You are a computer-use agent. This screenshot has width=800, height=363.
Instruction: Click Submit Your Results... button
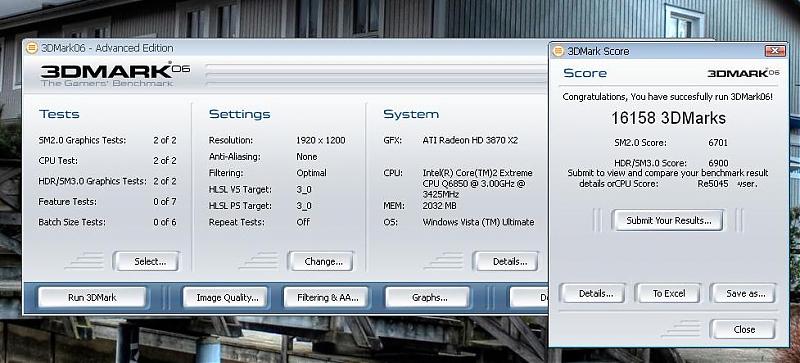coord(668,221)
